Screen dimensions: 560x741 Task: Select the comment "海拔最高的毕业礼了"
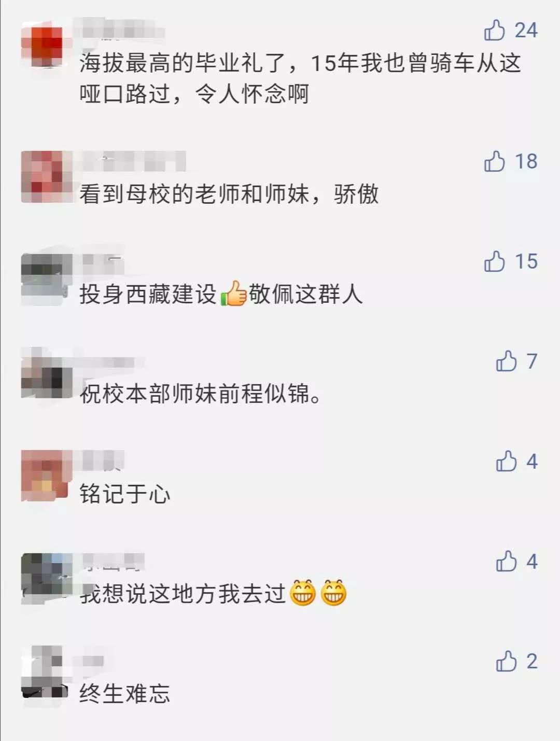(x=300, y=78)
